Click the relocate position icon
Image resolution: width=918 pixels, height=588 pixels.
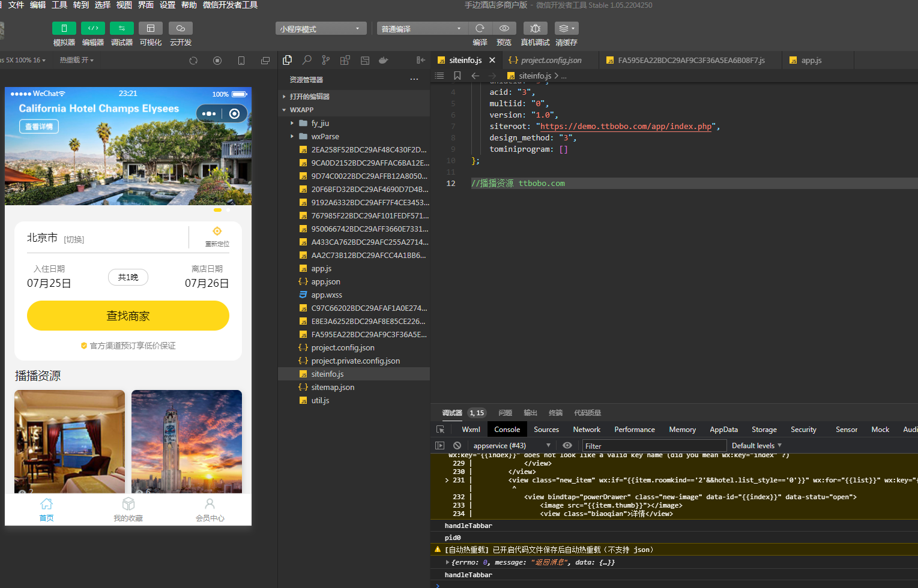point(217,231)
